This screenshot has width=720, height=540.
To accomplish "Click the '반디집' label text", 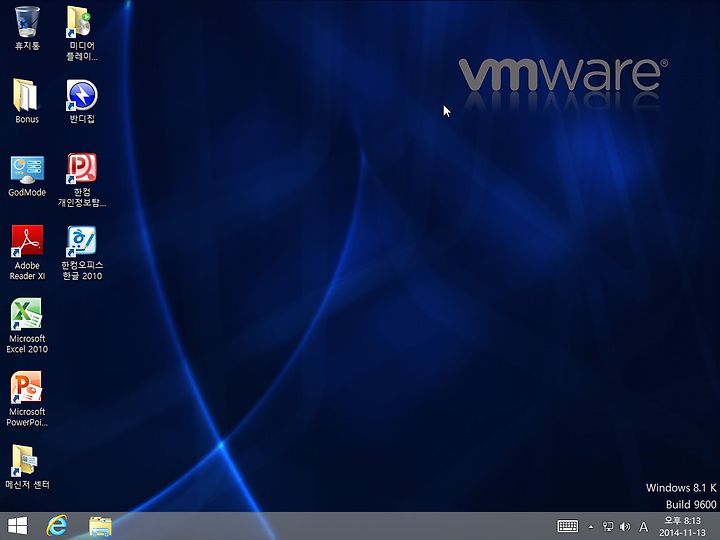I will coord(82,119).
